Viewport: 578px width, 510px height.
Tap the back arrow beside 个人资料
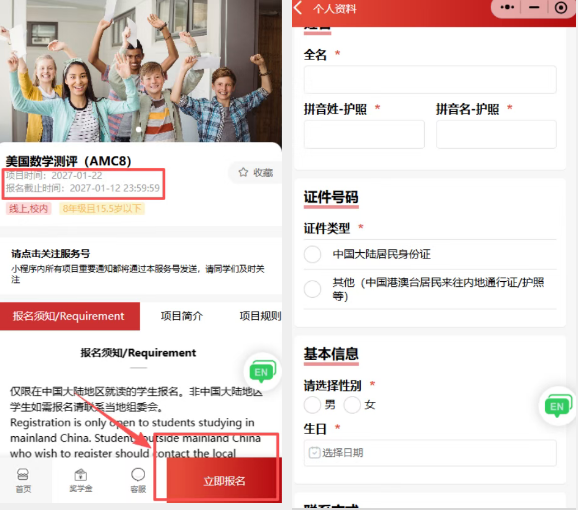tap(298, 8)
